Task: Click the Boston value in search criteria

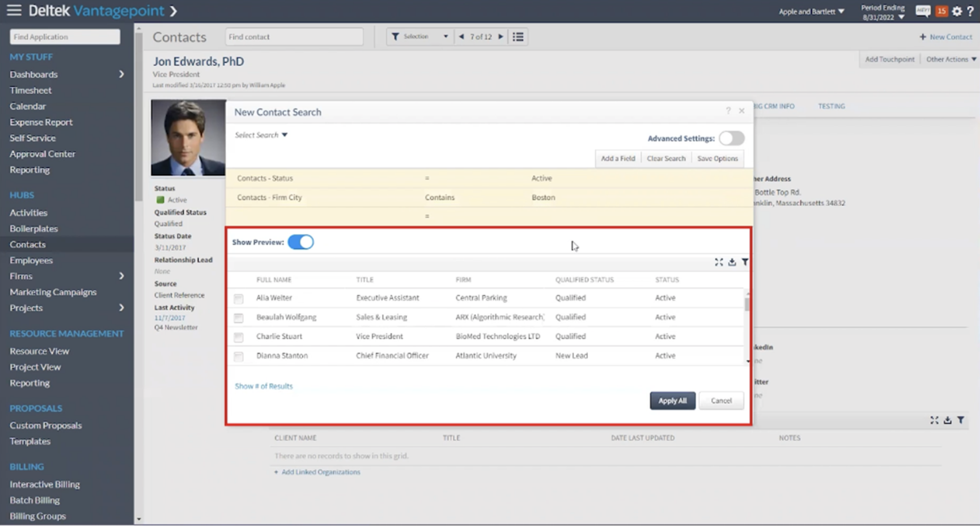Action: tap(543, 197)
